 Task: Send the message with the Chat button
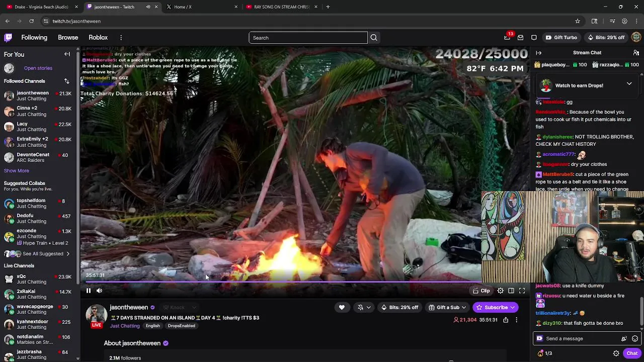click(x=632, y=353)
